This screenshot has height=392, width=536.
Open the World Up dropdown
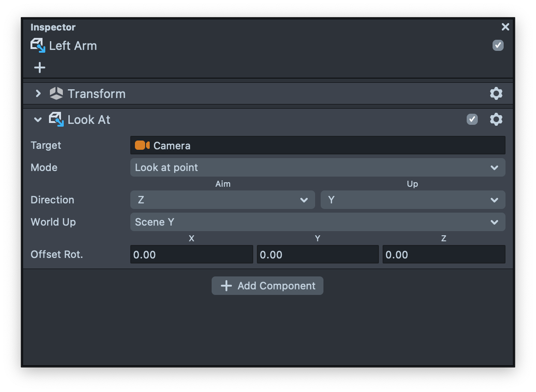click(317, 222)
